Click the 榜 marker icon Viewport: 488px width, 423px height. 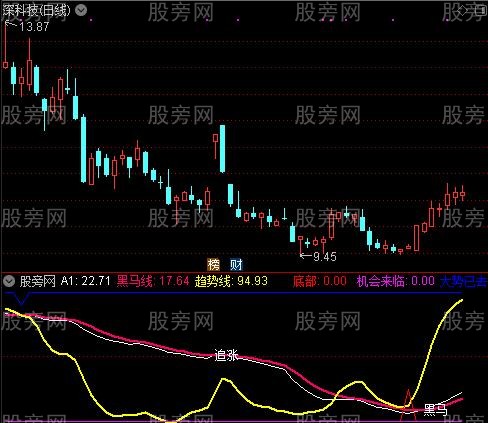(213, 265)
